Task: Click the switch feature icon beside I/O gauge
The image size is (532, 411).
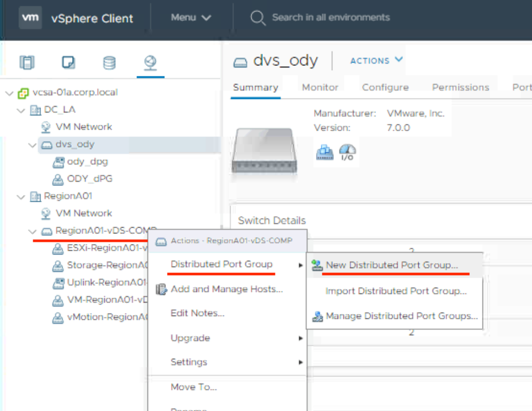Action: point(324,152)
